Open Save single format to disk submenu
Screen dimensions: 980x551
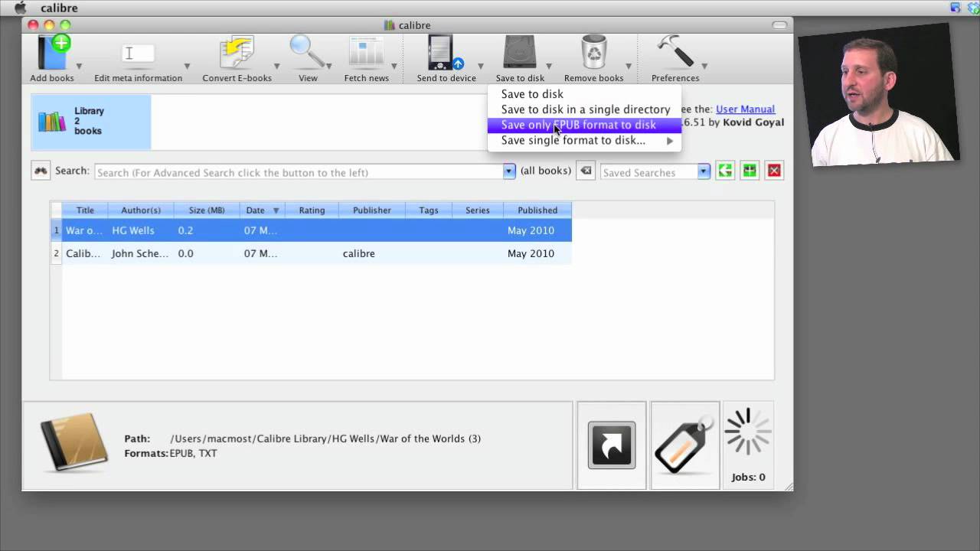(584, 140)
